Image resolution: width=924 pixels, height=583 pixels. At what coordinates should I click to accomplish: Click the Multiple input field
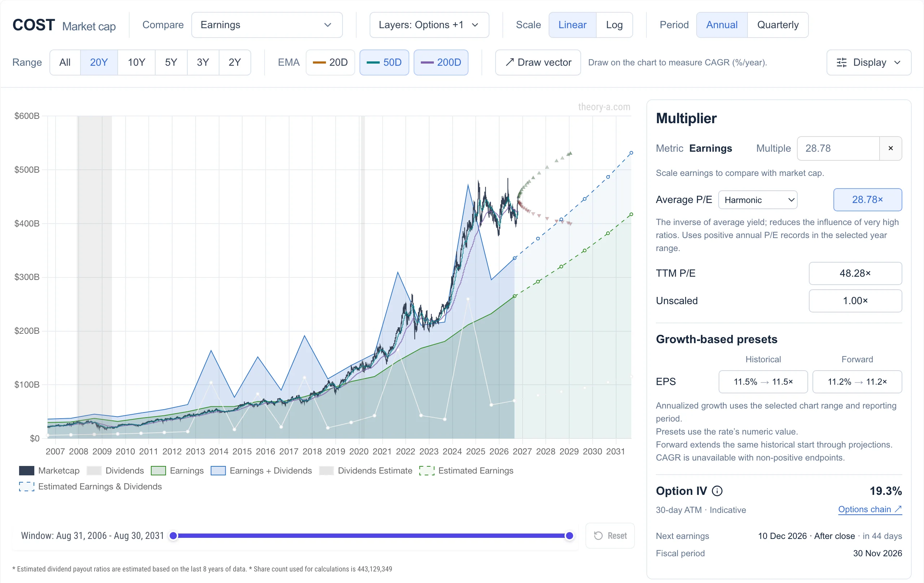click(x=838, y=148)
